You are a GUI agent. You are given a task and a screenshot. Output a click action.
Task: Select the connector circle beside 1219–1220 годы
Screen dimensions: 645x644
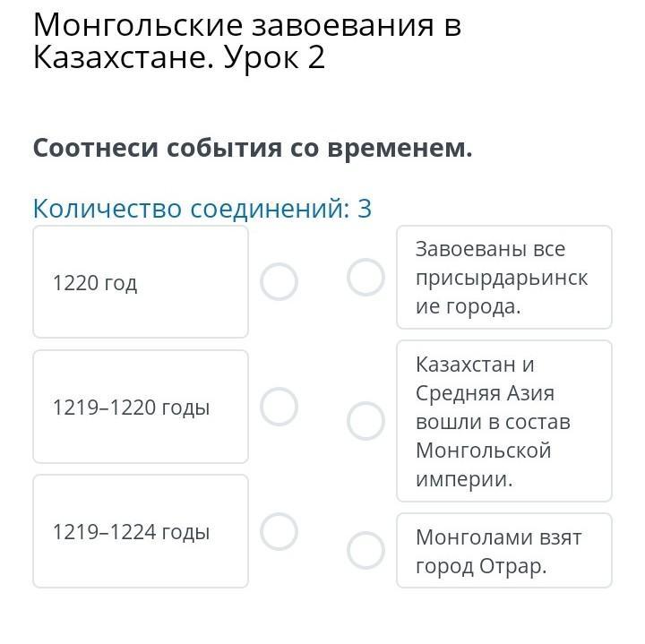click(279, 406)
